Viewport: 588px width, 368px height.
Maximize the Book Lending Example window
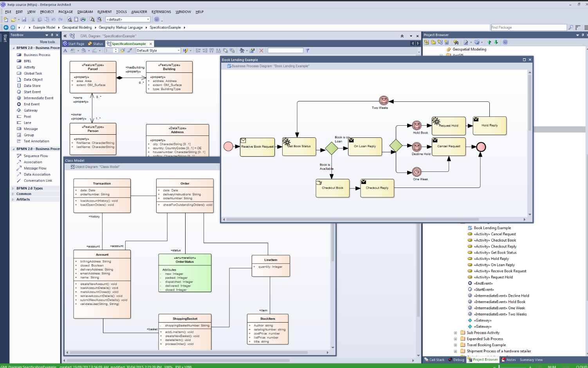524,60
